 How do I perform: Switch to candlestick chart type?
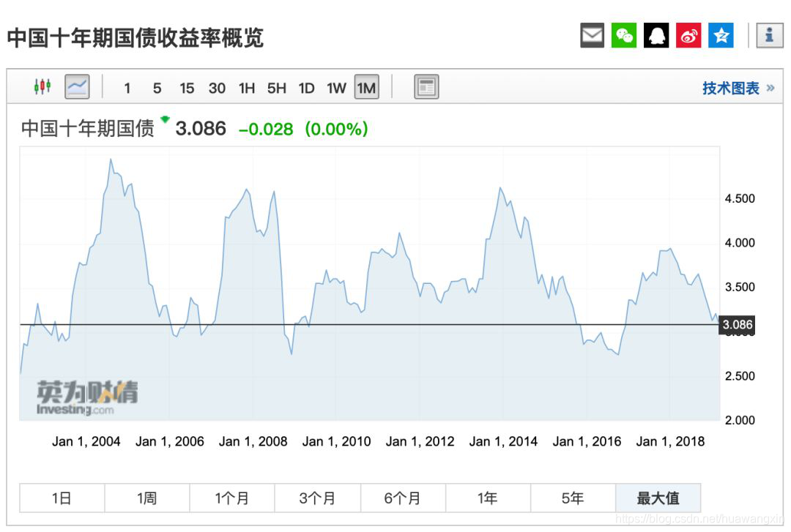coord(42,87)
